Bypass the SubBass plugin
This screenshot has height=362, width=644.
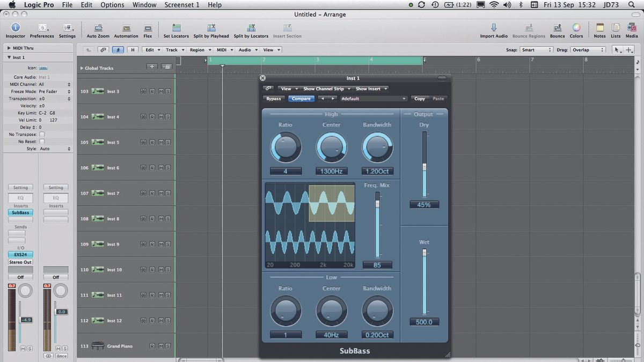coord(274,99)
